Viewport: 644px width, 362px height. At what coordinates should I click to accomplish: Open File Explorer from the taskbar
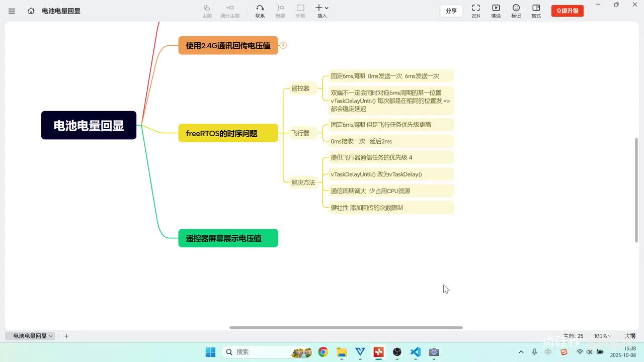pos(342,352)
